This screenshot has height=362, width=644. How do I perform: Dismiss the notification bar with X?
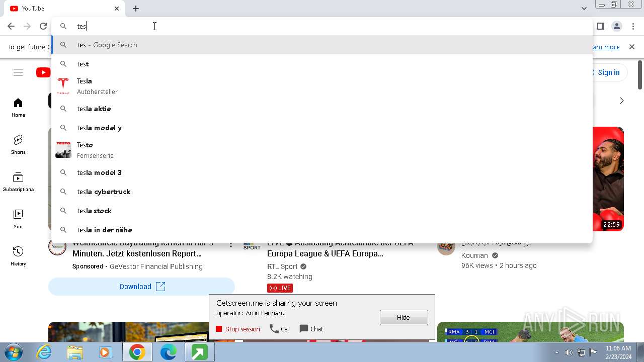(x=632, y=47)
